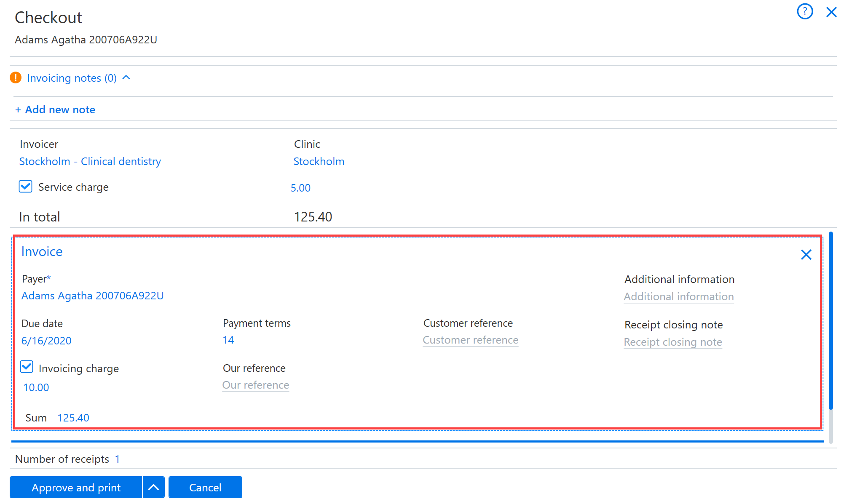Click the Our reference input field

pyautogui.click(x=256, y=385)
